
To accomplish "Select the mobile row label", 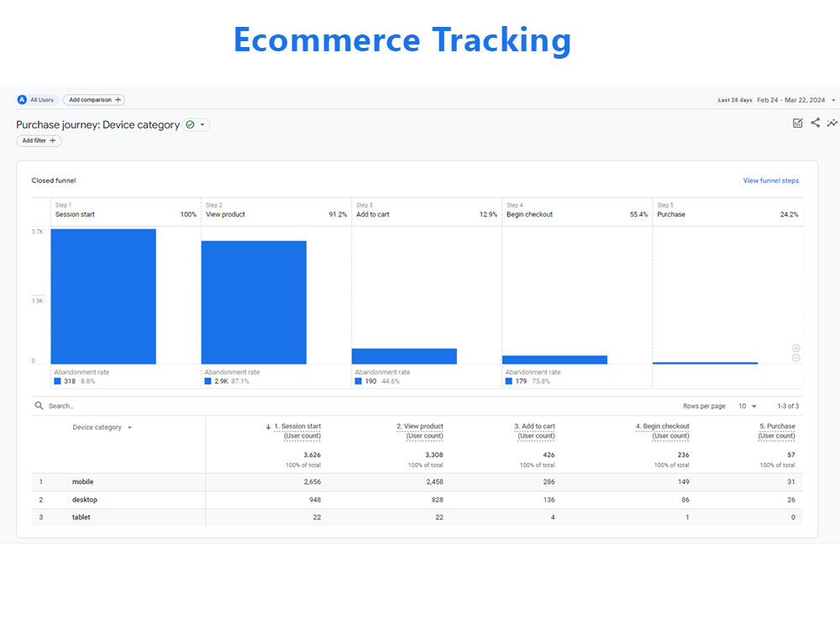I will [x=82, y=482].
